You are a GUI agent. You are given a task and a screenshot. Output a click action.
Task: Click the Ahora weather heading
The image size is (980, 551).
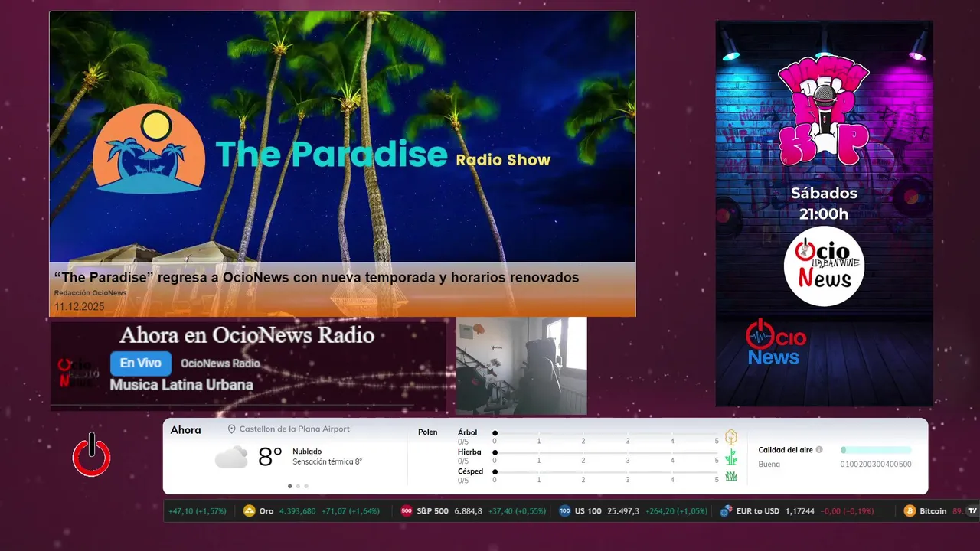pos(186,430)
